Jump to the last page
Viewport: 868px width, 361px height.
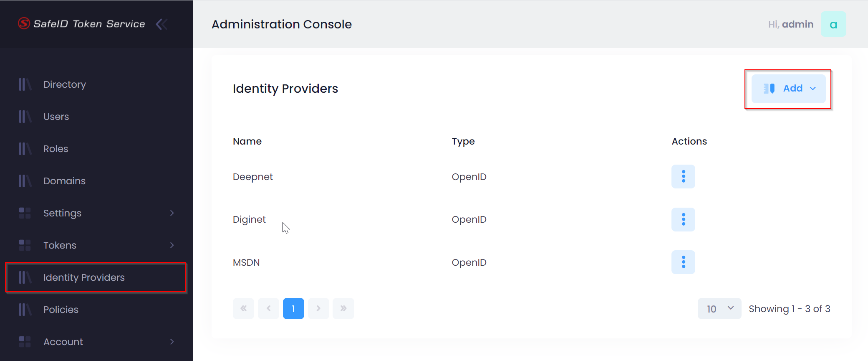(x=343, y=309)
